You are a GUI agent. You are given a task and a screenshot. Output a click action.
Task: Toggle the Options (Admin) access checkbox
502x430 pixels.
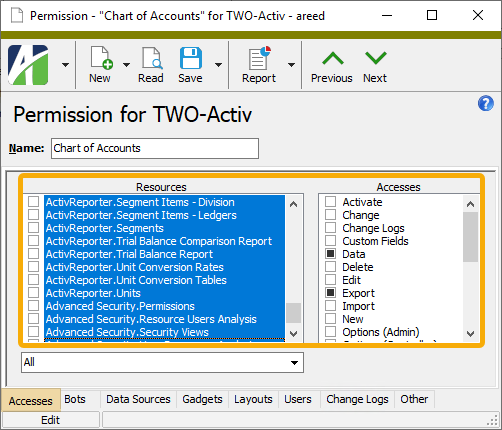(x=330, y=332)
